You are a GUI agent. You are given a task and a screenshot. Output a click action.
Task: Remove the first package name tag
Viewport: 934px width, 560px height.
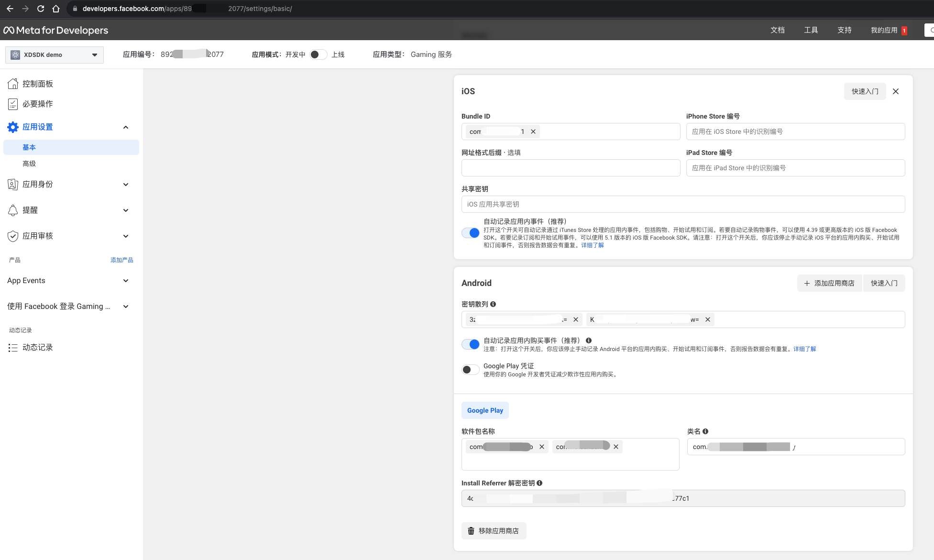542,447
